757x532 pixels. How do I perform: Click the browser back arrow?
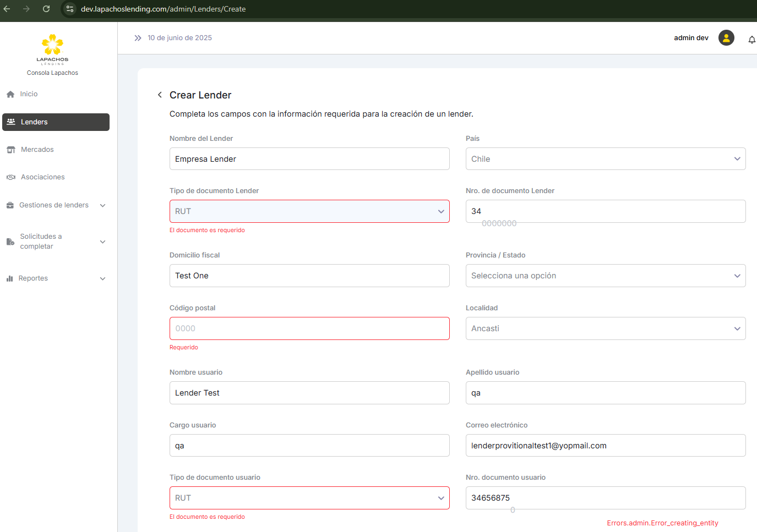7,9
